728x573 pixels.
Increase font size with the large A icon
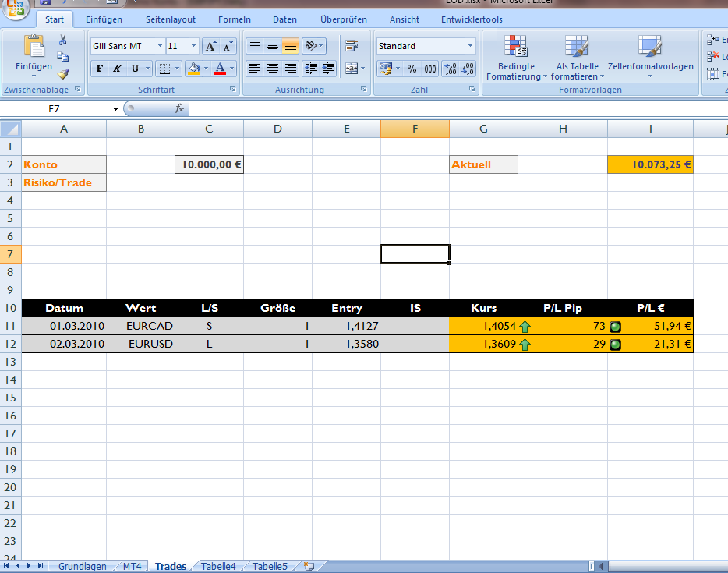click(210, 47)
